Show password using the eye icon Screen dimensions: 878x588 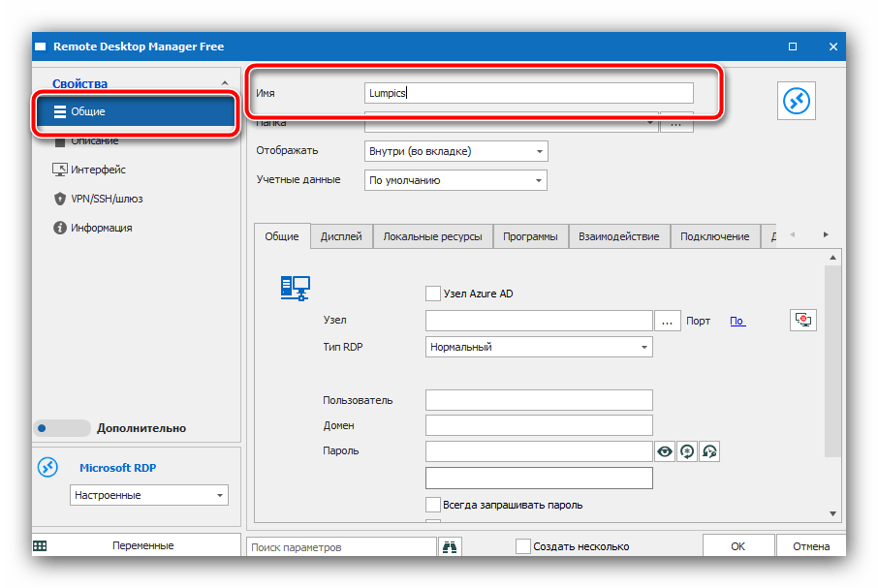[x=665, y=451]
